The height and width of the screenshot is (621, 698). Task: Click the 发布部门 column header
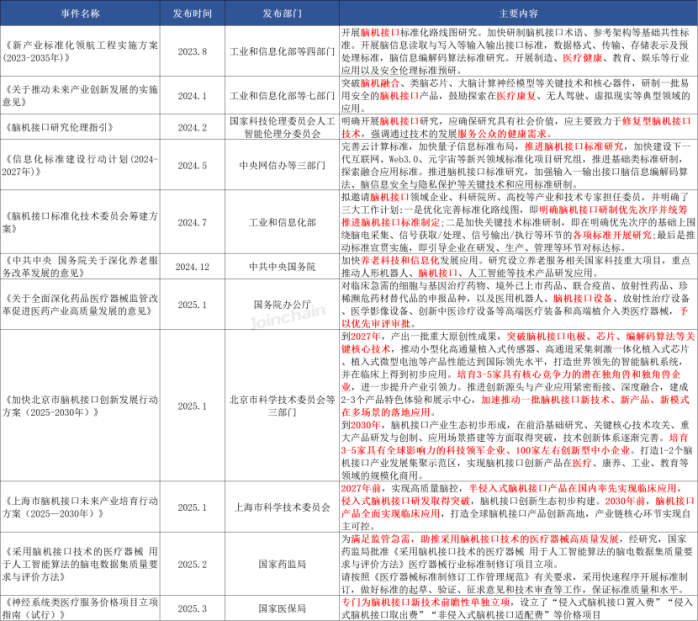[x=282, y=13]
